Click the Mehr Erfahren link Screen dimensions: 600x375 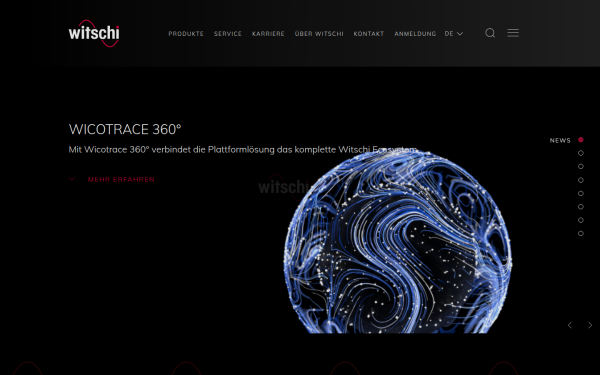(x=121, y=179)
